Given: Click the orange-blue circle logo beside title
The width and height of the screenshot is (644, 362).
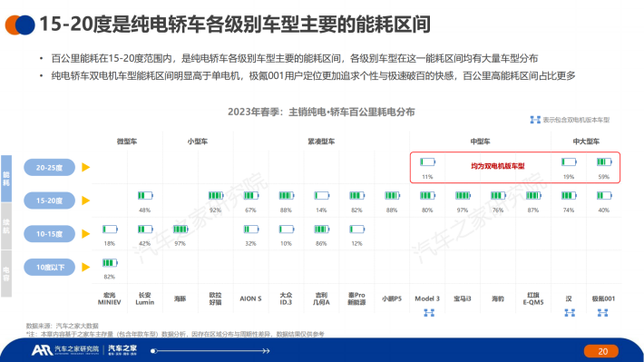Looking at the screenshot, I should 19,24.
